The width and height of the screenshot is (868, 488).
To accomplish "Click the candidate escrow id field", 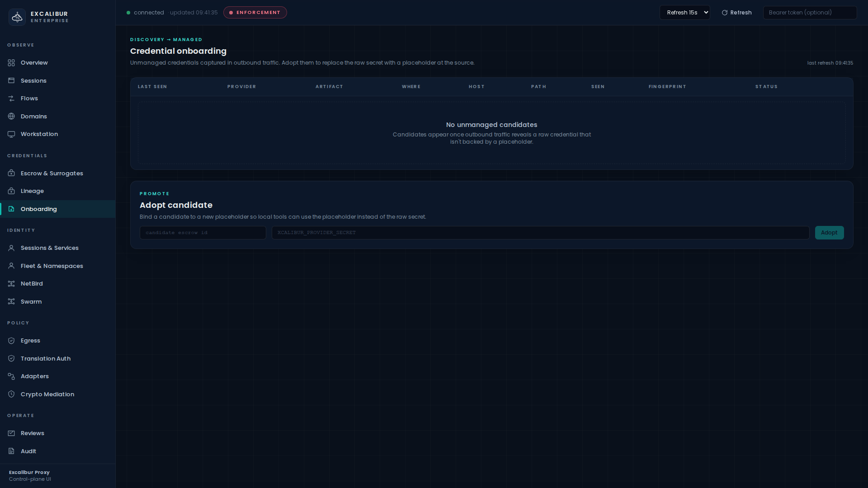I will click(x=203, y=233).
